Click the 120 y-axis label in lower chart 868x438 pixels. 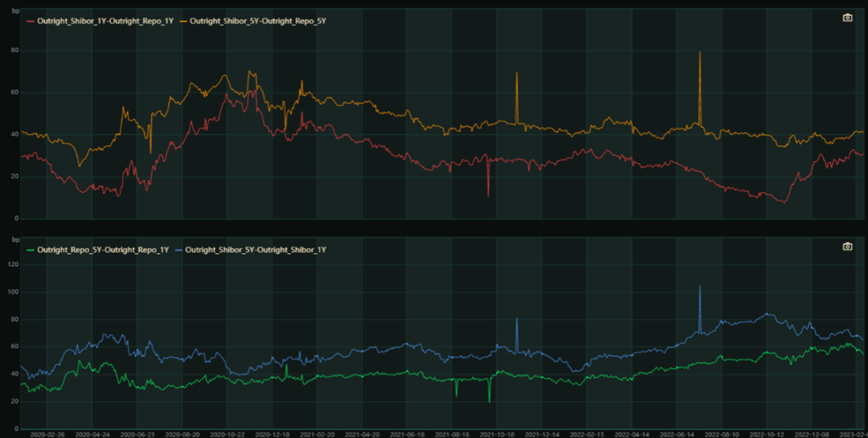point(14,264)
